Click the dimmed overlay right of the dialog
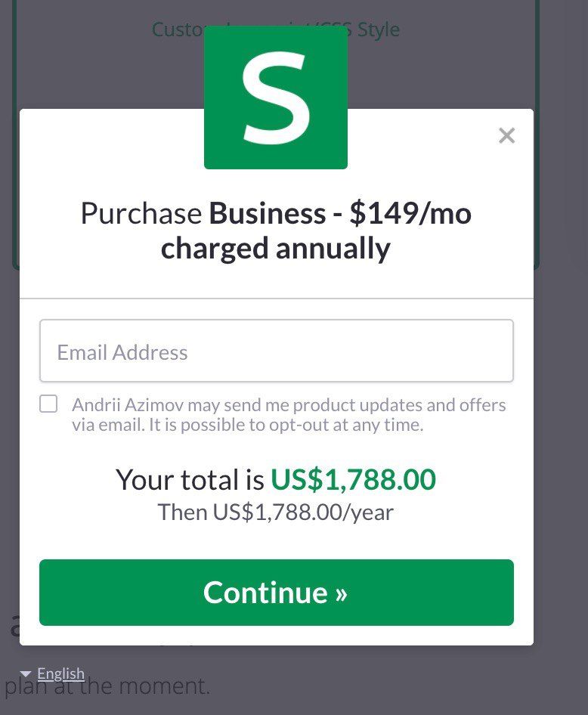588x715 pixels. click(561, 378)
